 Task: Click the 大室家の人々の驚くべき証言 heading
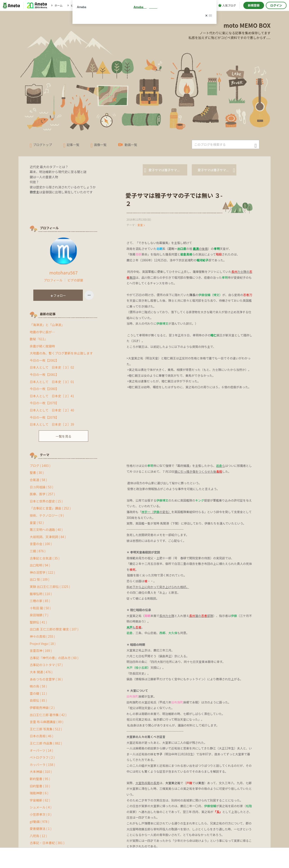tap(146, 737)
